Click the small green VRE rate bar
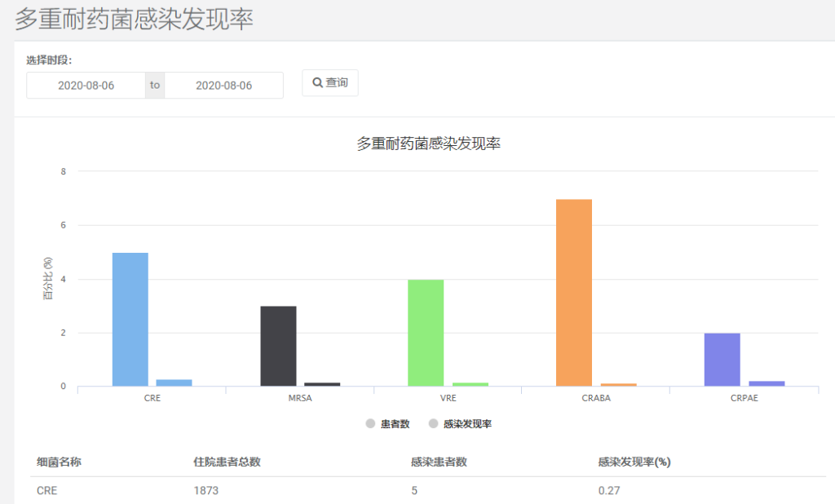835x504 pixels. [x=471, y=384]
